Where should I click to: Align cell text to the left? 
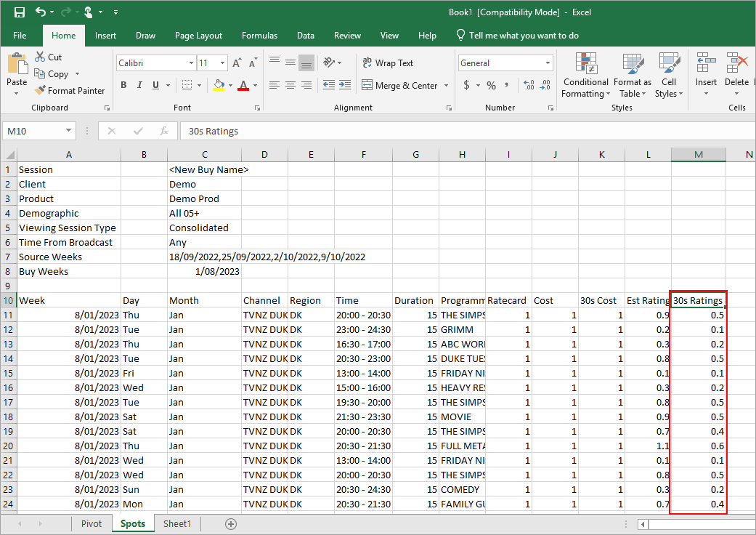click(275, 85)
